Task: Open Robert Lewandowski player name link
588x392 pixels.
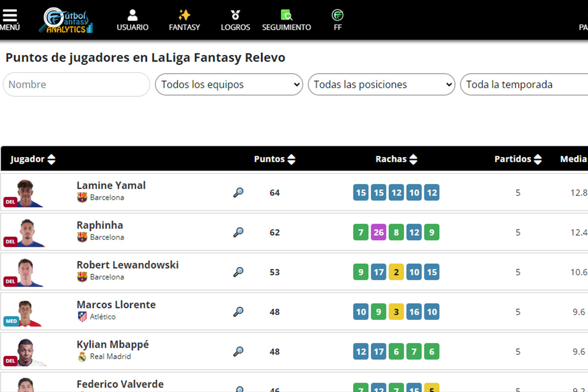Action: [x=127, y=265]
